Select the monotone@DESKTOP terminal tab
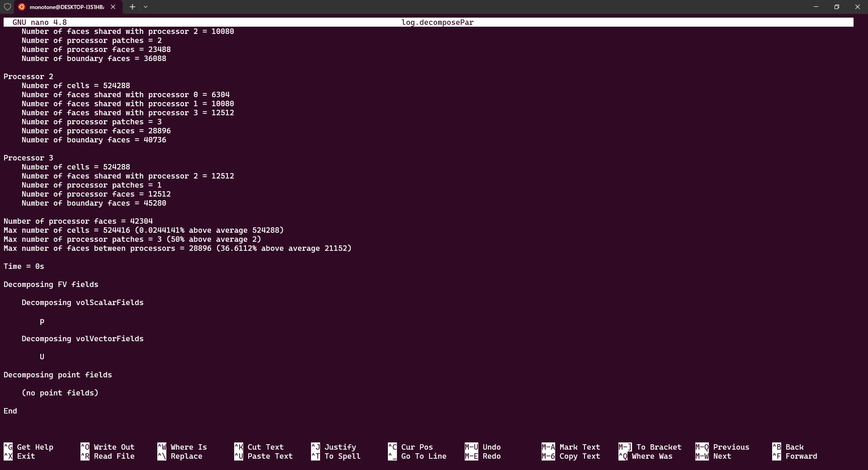Screen dimensions: 868x470 [68, 7]
